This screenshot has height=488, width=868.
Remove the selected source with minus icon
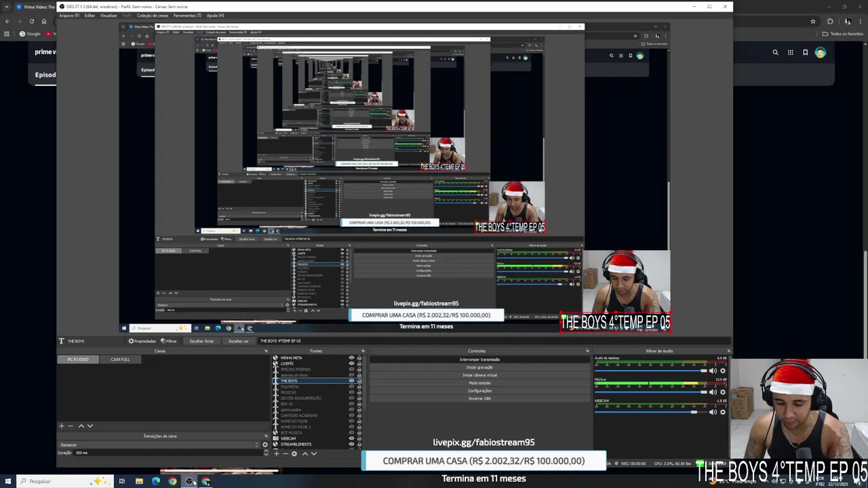(x=285, y=453)
